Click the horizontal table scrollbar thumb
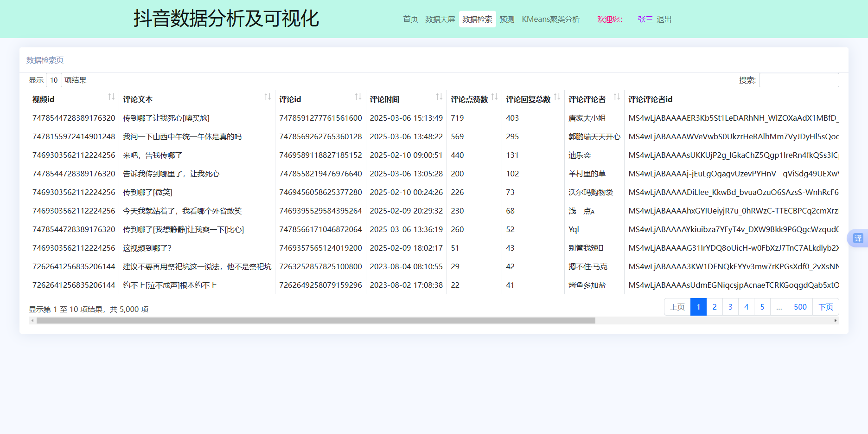 pos(316,320)
